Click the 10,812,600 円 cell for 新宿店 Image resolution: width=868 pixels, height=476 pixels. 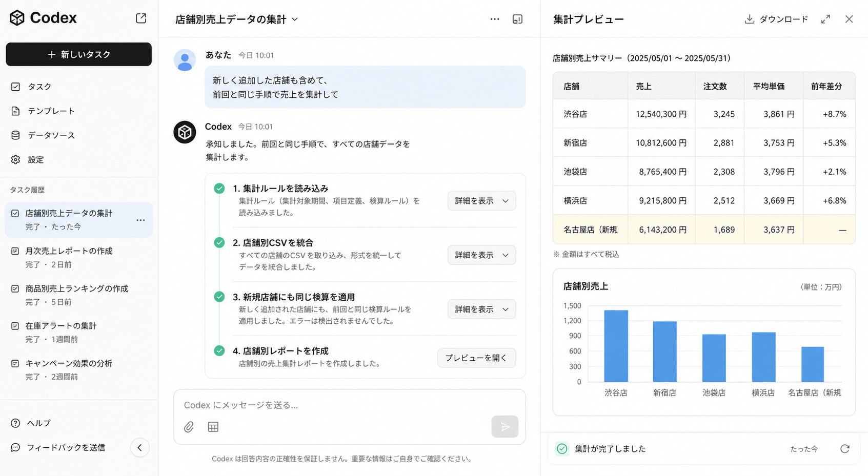pos(661,142)
